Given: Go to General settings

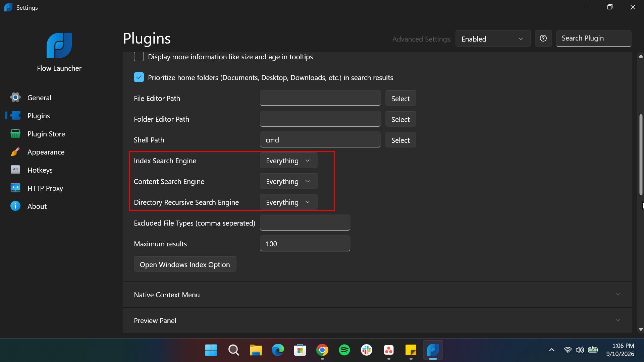Looking at the screenshot, I should 39,98.
